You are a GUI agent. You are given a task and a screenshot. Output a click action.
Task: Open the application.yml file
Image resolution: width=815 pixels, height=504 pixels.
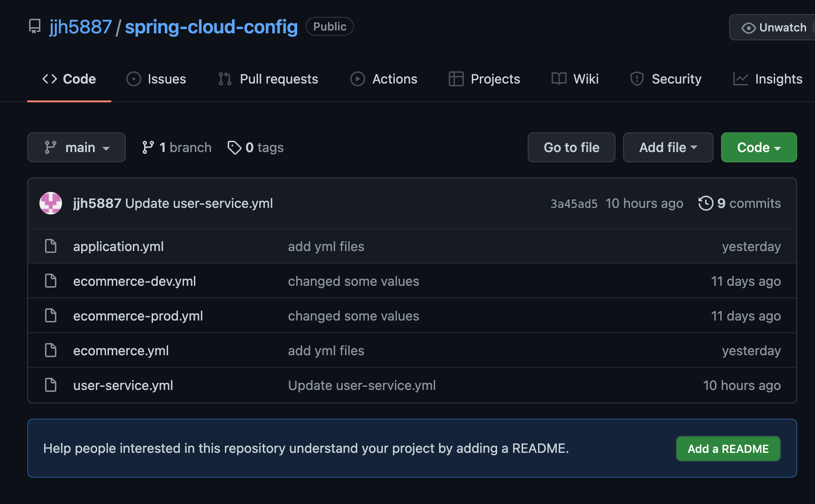coord(118,246)
